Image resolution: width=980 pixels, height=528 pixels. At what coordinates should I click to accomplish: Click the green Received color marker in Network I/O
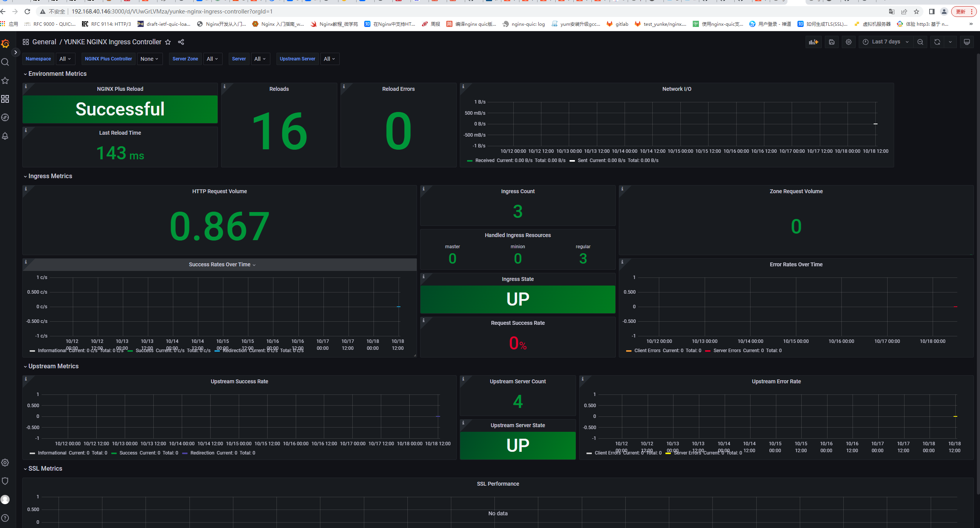click(470, 161)
